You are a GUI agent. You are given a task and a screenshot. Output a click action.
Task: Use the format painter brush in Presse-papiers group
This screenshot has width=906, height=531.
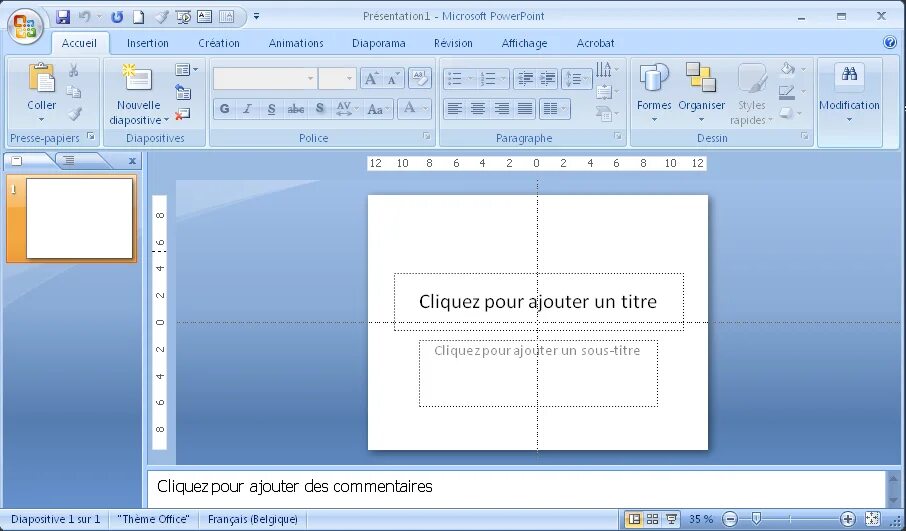coord(74,113)
